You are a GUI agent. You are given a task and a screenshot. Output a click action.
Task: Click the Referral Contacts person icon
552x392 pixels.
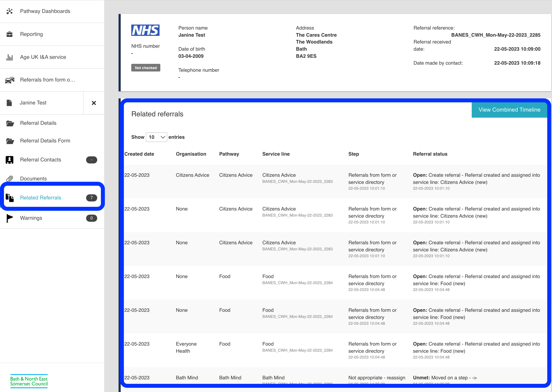tap(10, 160)
